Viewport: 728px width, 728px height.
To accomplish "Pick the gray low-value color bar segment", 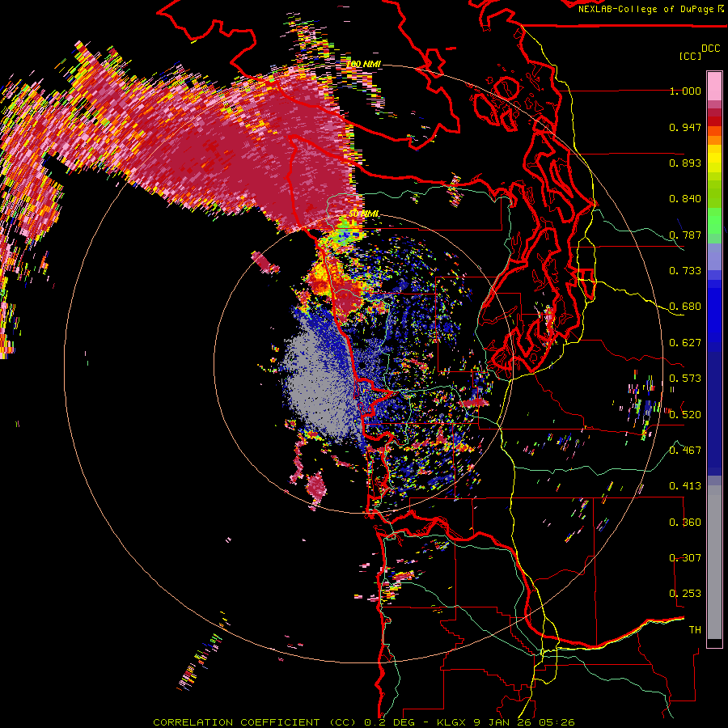I will 714,562.
